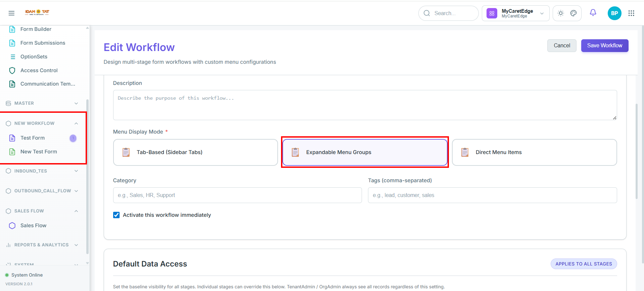Select Direct Menu Items display mode
Image resolution: width=644 pixels, height=291 pixels.
click(x=535, y=152)
